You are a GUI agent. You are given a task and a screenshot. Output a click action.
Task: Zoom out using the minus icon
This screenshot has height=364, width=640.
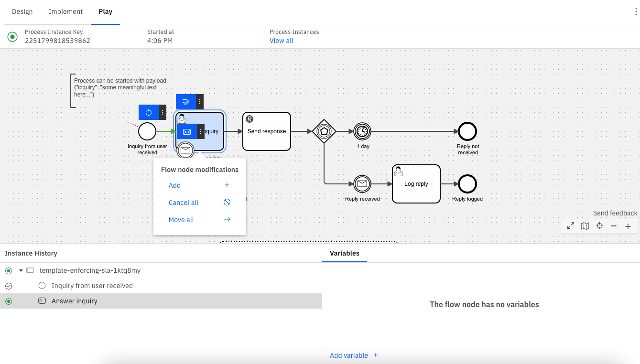pos(614,225)
